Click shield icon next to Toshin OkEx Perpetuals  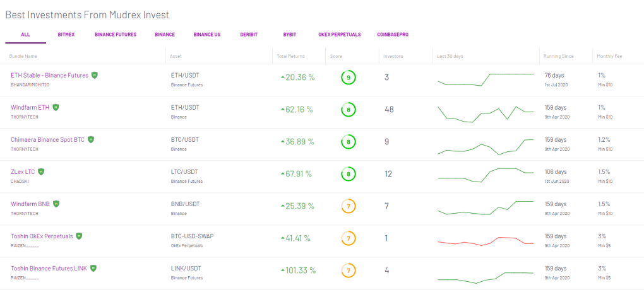tap(79, 236)
